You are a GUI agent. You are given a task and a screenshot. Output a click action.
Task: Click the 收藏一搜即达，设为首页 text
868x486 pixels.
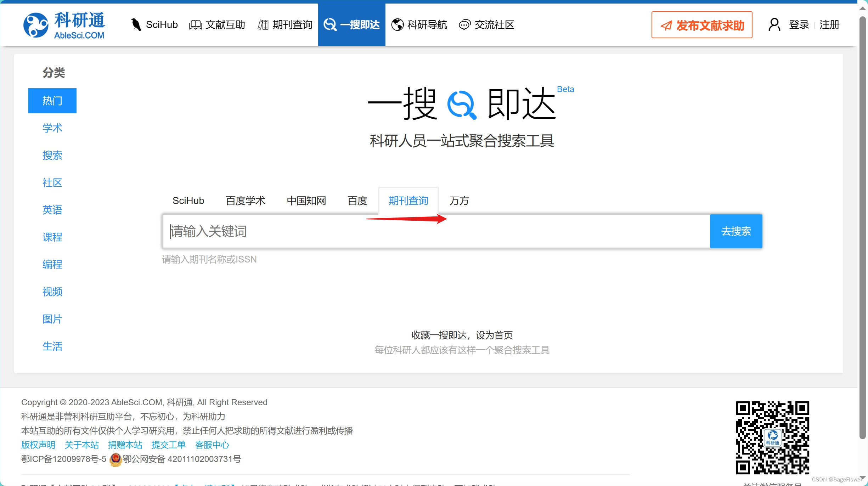[x=462, y=335]
